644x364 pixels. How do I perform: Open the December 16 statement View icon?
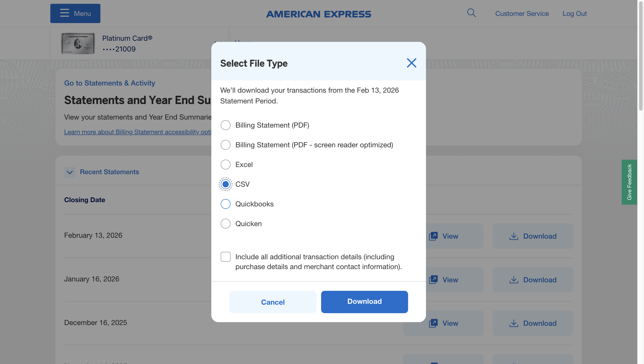(x=433, y=323)
